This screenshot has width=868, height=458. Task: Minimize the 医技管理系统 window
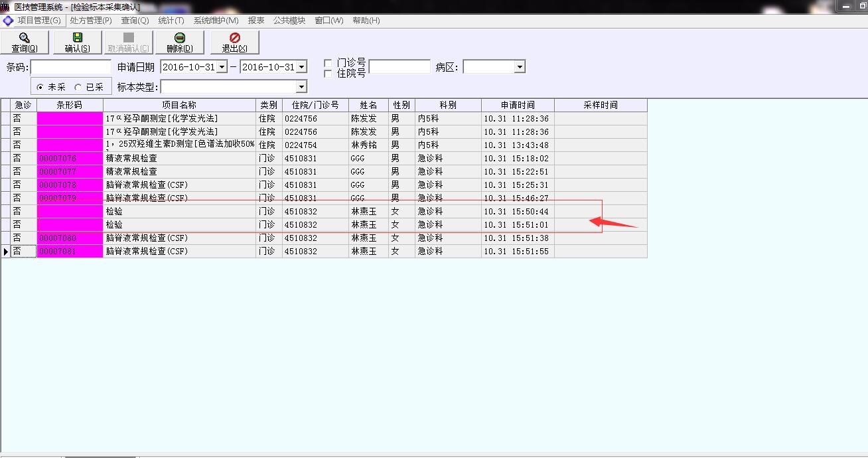coord(846,5)
